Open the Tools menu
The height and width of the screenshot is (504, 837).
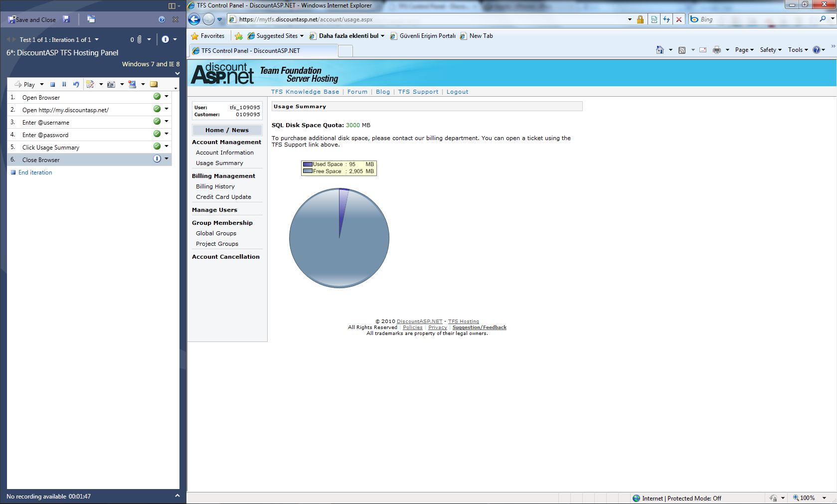798,50
